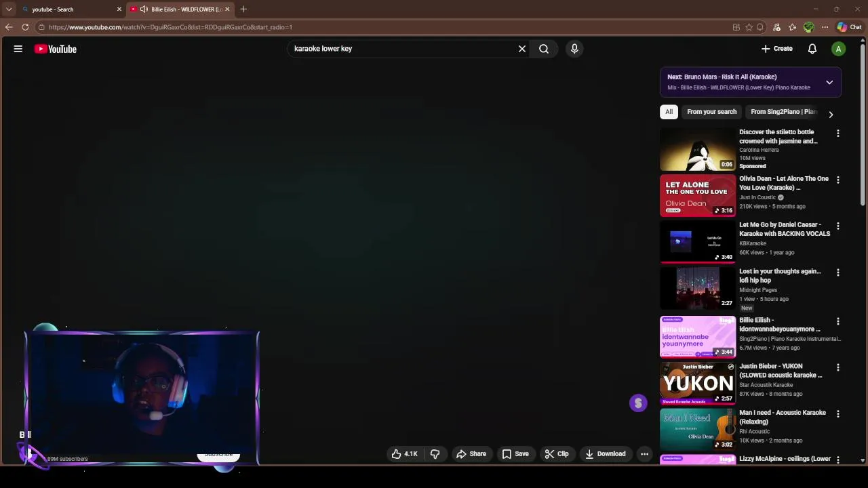Open options for Justin Bieber YUKON video
This screenshot has height=488, width=868.
838,367
